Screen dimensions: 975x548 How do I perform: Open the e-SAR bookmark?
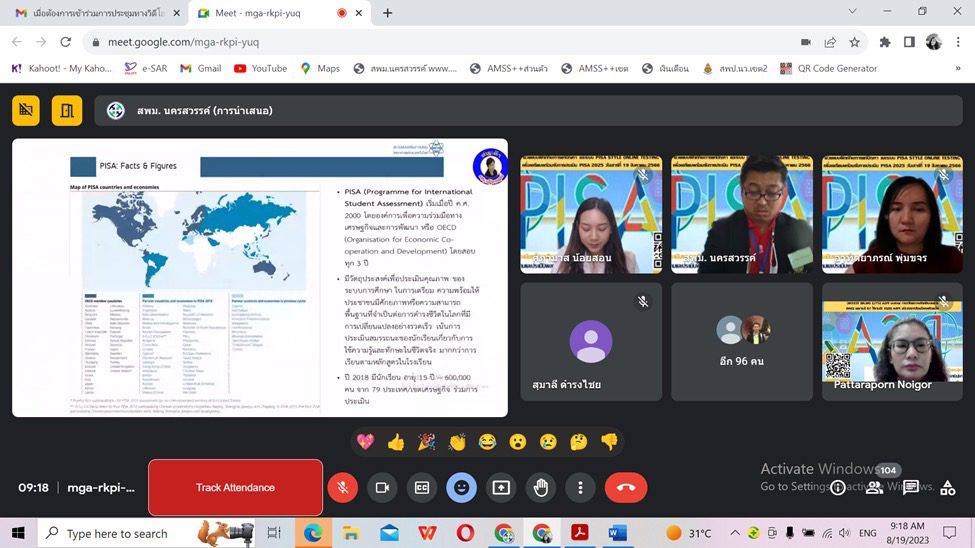point(146,68)
